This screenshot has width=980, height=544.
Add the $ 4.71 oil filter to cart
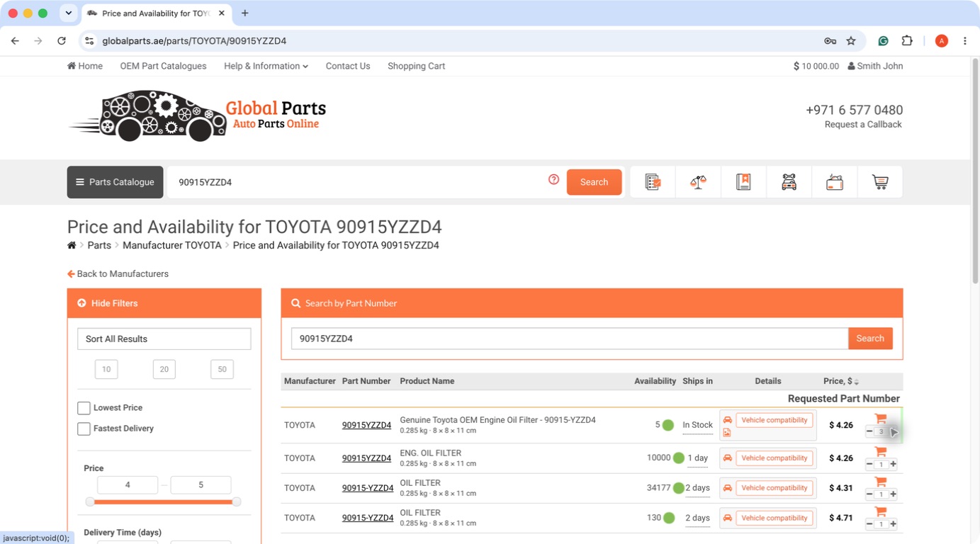[x=881, y=511]
